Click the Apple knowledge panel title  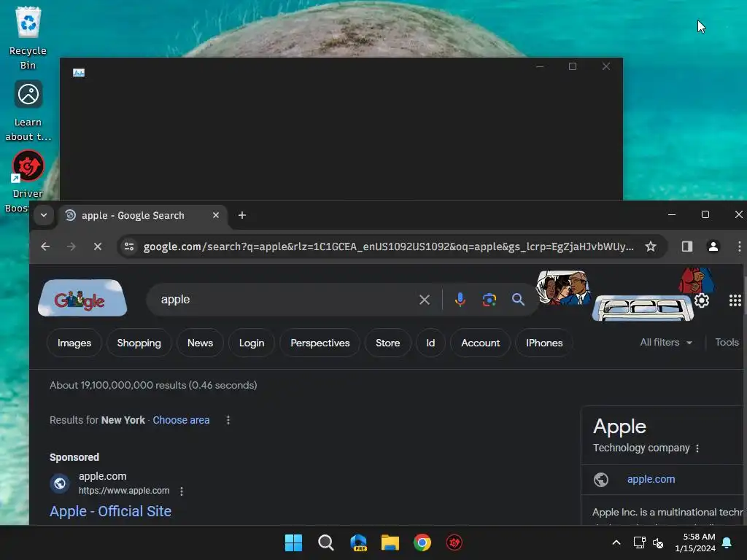tap(619, 427)
